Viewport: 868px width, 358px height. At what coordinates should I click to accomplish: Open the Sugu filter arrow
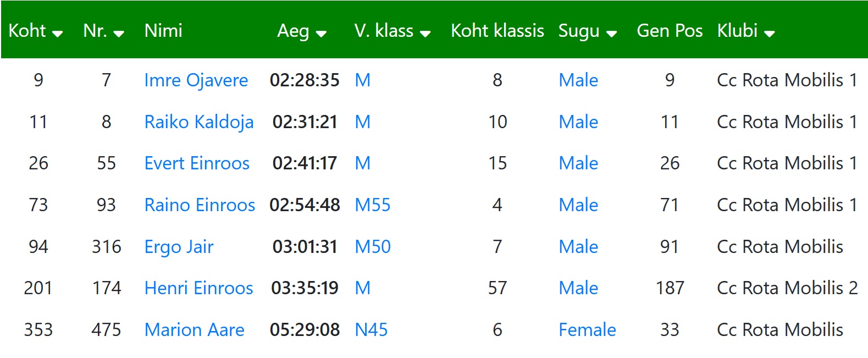click(611, 34)
